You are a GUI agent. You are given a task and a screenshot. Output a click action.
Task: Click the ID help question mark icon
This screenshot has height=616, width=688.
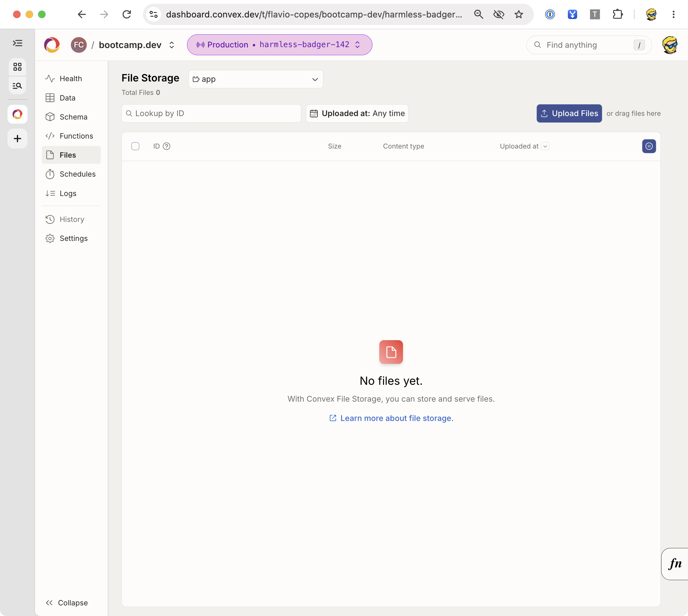[x=167, y=146]
